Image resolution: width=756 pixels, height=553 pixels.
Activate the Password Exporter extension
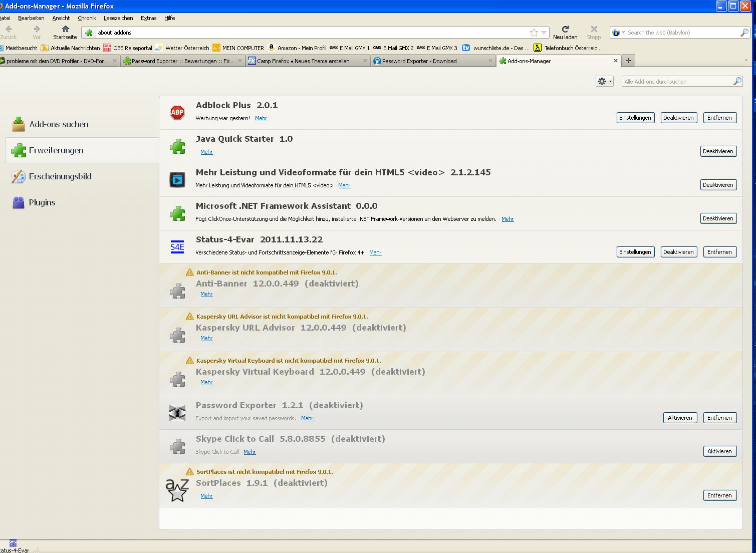[x=680, y=418]
